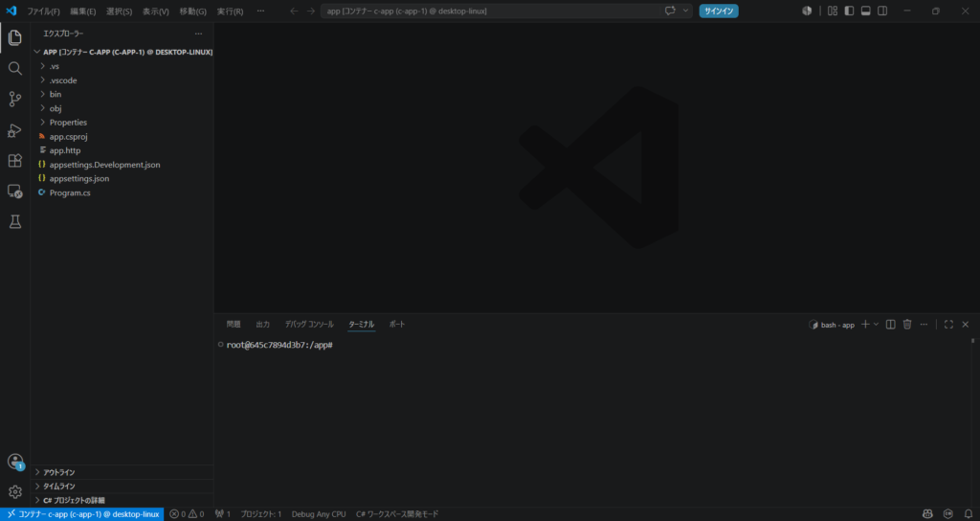Open terminal panel more actions ellipsis
Viewport: 980px width, 521px height.
click(x=924, y=324)
